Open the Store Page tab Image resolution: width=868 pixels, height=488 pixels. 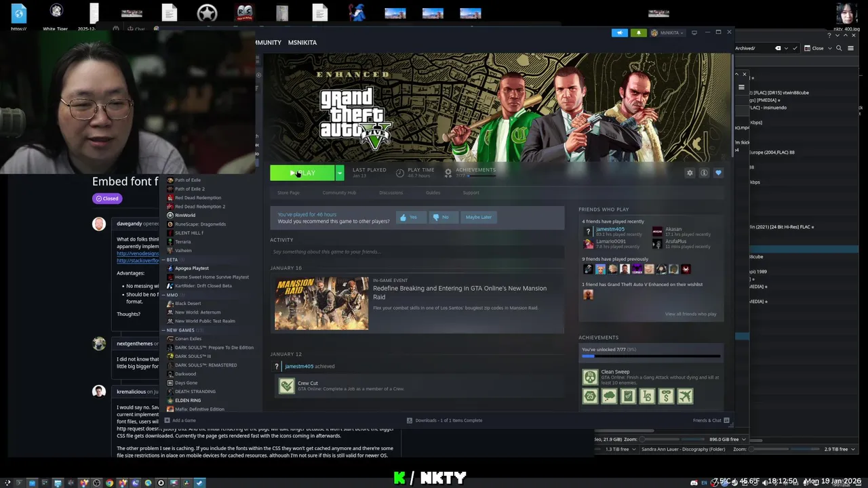coord(288,192)
